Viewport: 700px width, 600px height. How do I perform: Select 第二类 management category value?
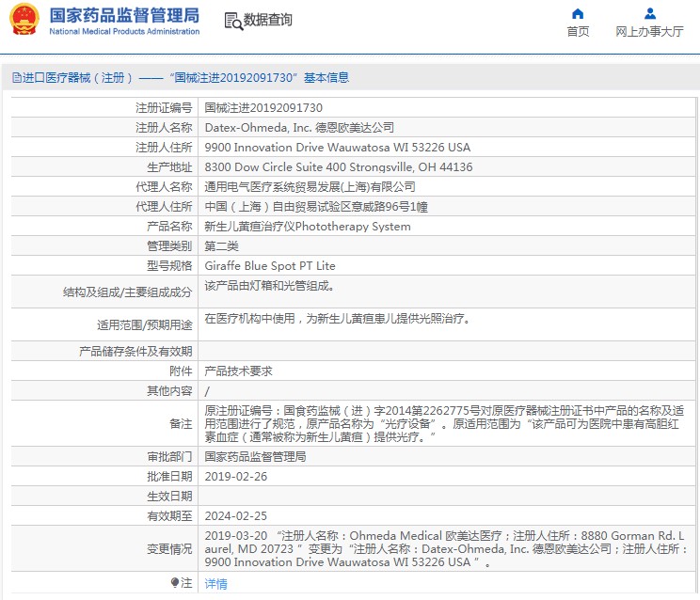click(x=221, y=245)
